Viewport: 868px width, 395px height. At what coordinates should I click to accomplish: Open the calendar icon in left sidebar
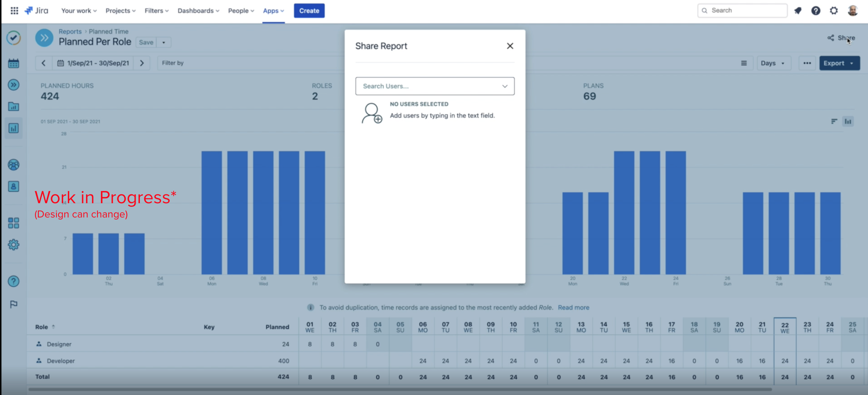(x=14, y=63)
